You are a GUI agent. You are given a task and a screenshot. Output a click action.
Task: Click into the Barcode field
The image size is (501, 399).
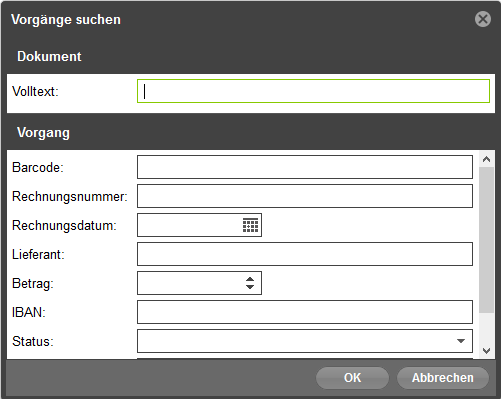[x=305, y=167]
